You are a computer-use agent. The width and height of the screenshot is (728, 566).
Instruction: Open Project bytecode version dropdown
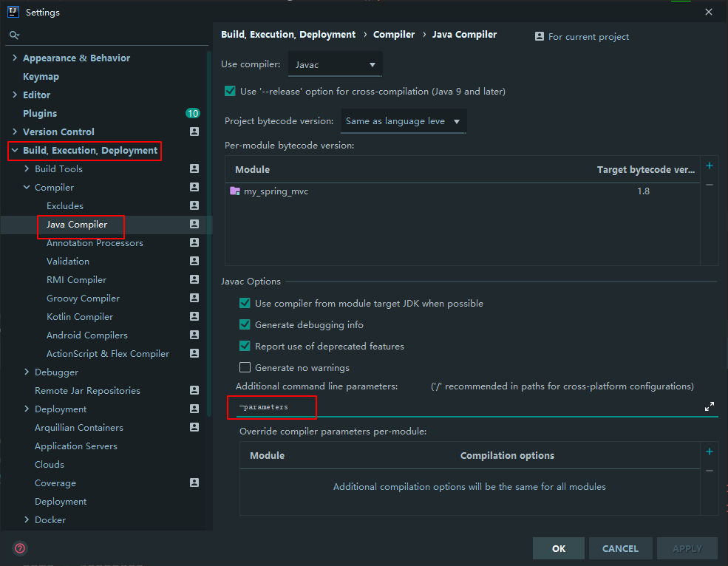pyautogui.click(x=404, y=121)
